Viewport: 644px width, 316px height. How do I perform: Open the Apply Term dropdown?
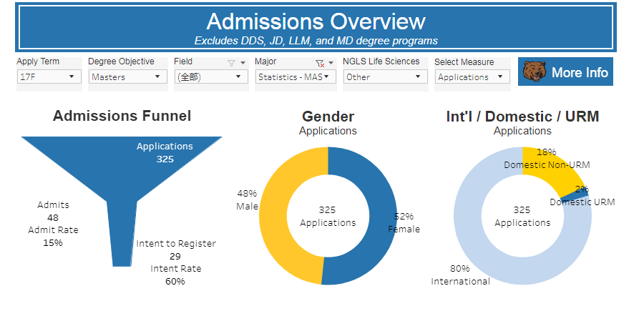click(49, 77)
